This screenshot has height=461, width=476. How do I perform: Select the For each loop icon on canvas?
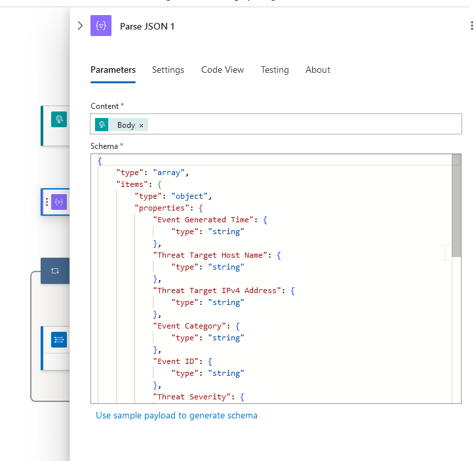[55, 270]
